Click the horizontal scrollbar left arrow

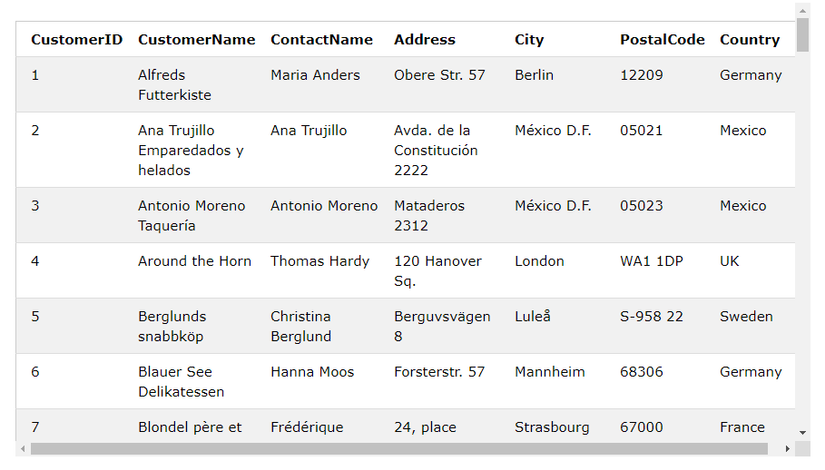22,449
